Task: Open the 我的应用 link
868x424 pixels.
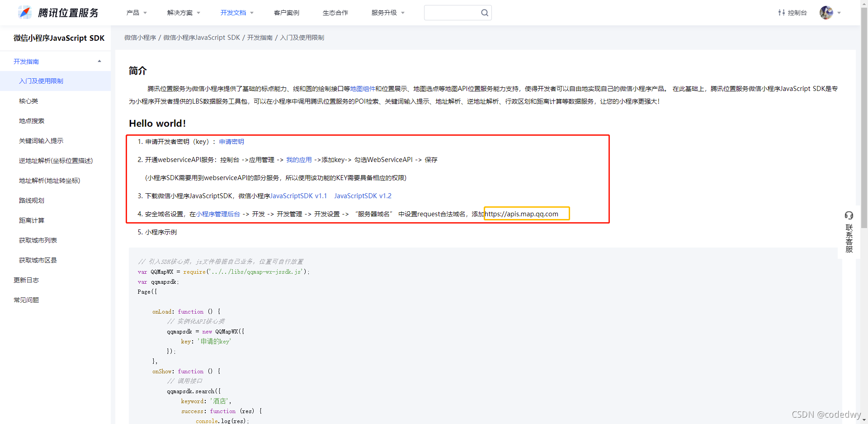Action: [299, 159]
